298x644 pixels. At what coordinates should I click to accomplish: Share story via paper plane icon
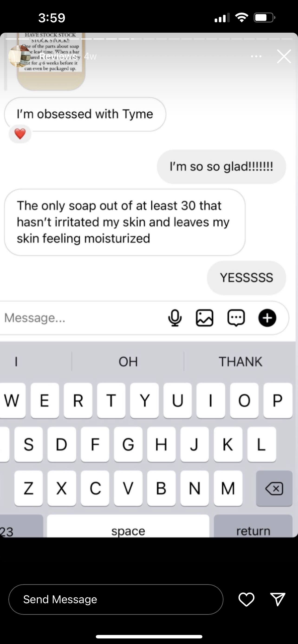278,599
